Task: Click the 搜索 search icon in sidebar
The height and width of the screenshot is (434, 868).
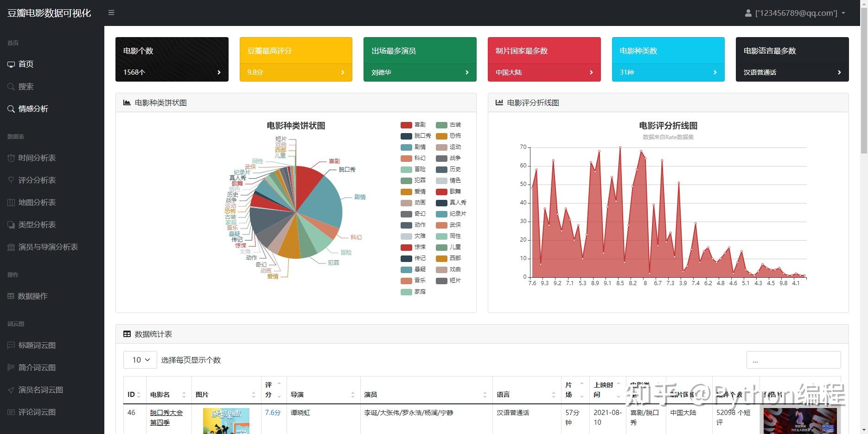Action: (11, 86)
